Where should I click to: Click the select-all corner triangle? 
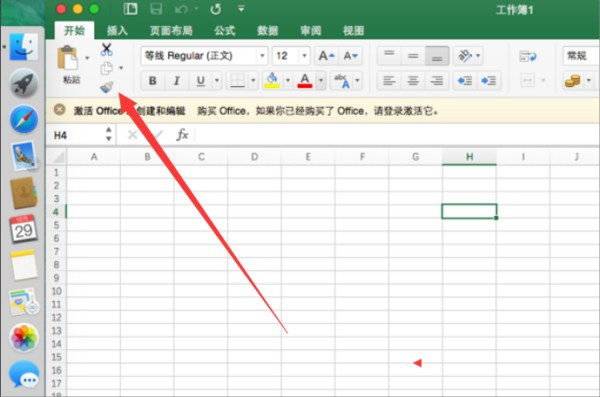tap(58, 157)
